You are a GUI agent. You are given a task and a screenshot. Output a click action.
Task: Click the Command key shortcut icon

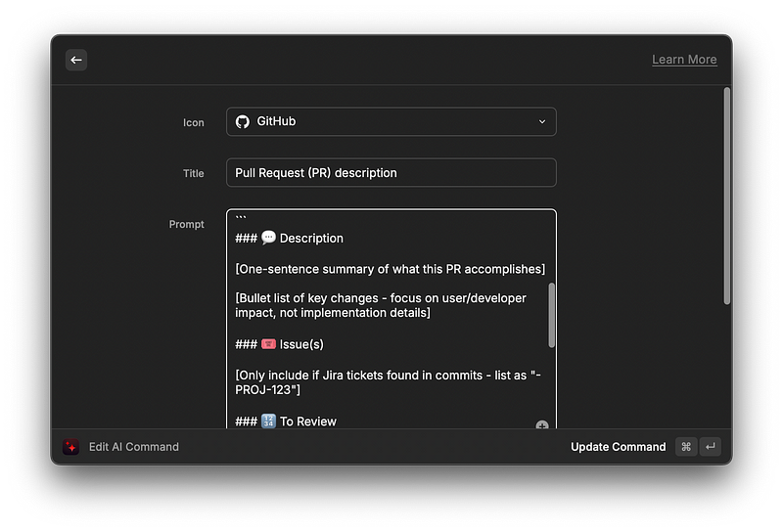(x=686, y=447)
